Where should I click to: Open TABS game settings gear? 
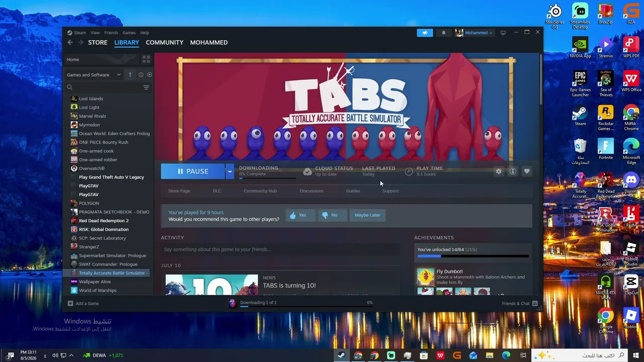point(499,171)
